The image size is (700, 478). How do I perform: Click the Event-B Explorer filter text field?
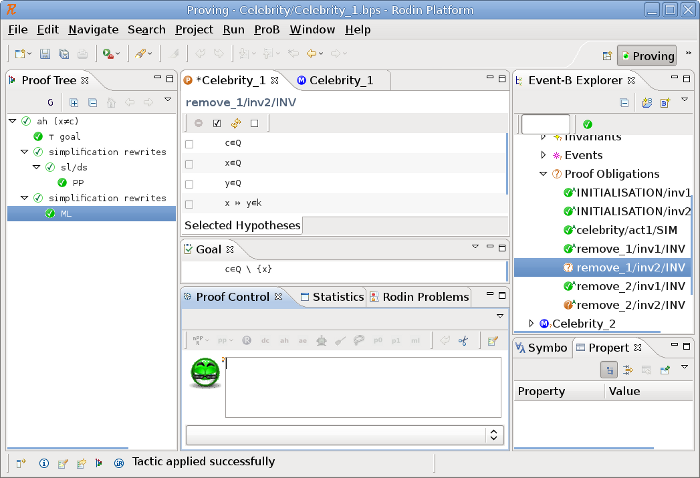coord(545,124)
